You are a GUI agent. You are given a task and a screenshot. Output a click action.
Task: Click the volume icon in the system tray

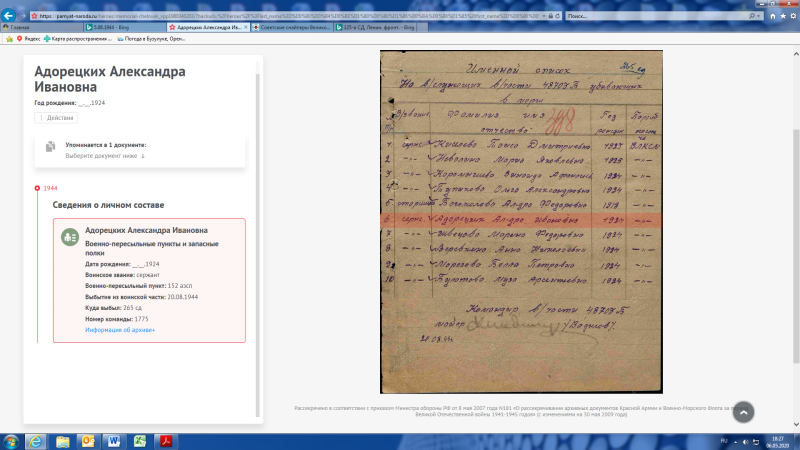tap(746, 442)
